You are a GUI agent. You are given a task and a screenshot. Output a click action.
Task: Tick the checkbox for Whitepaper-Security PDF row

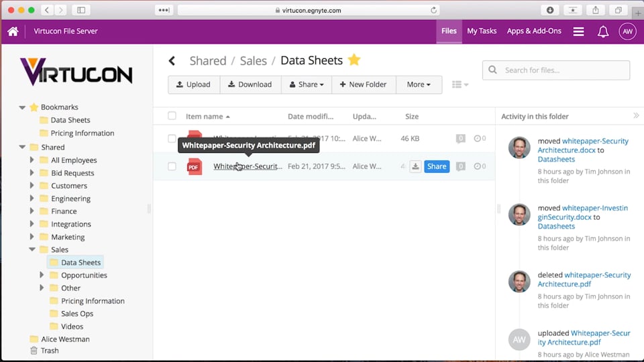(172, 166)
